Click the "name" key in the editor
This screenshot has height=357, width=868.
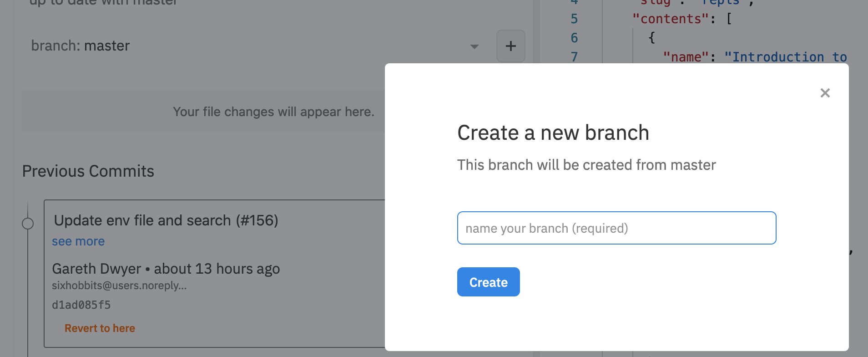point(686,57)
